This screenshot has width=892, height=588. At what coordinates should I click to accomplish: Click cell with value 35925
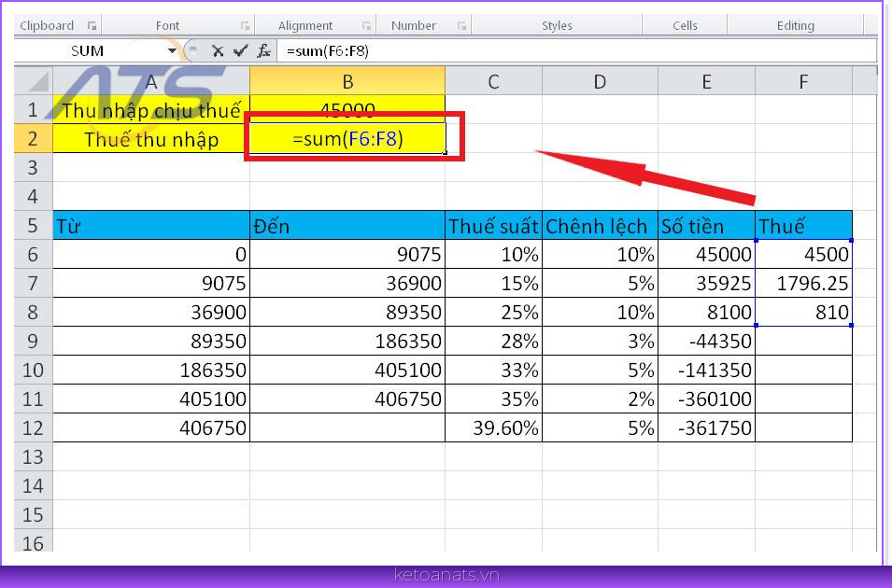[x=706, y=283]
